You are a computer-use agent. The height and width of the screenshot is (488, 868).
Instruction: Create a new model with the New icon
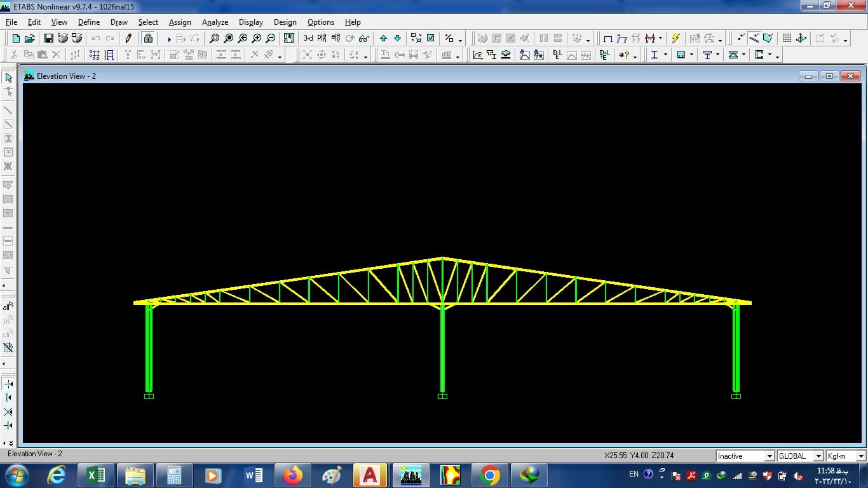(16, 38)
